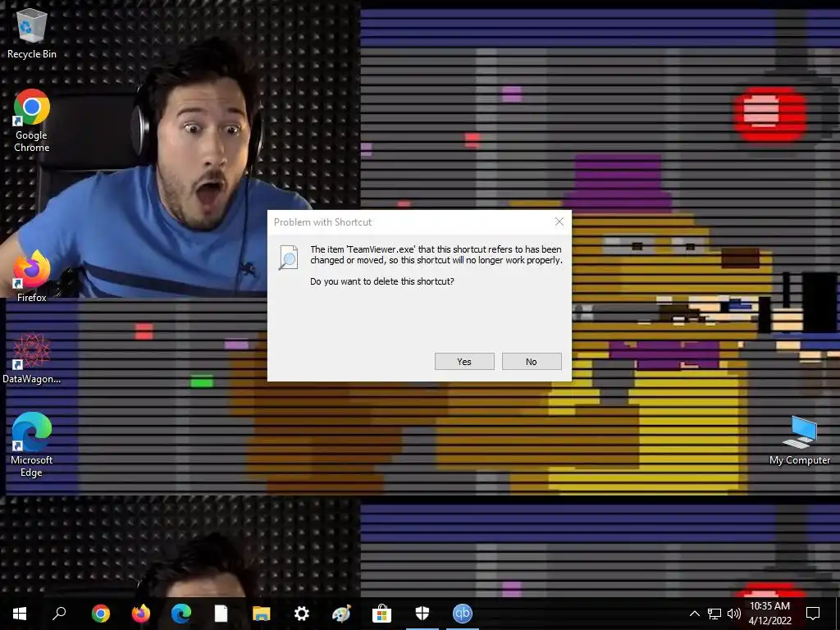Open Paint palette icon in taskbar
Screen dimensions: 840x630
342,614
